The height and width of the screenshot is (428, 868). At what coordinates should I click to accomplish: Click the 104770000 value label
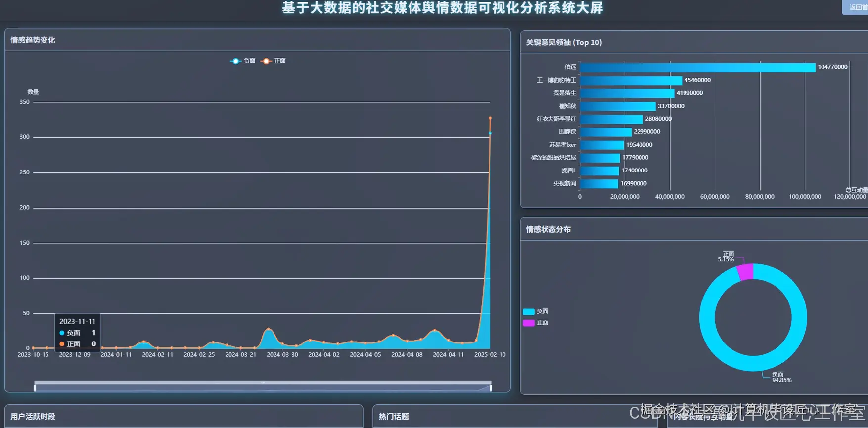pyautogui.click(x=832, y=67)
